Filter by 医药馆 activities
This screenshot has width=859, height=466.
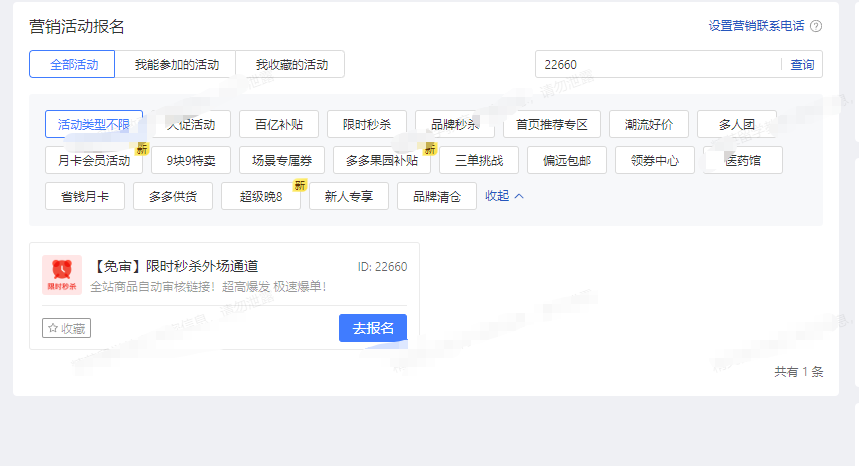[x=743, y=160]
